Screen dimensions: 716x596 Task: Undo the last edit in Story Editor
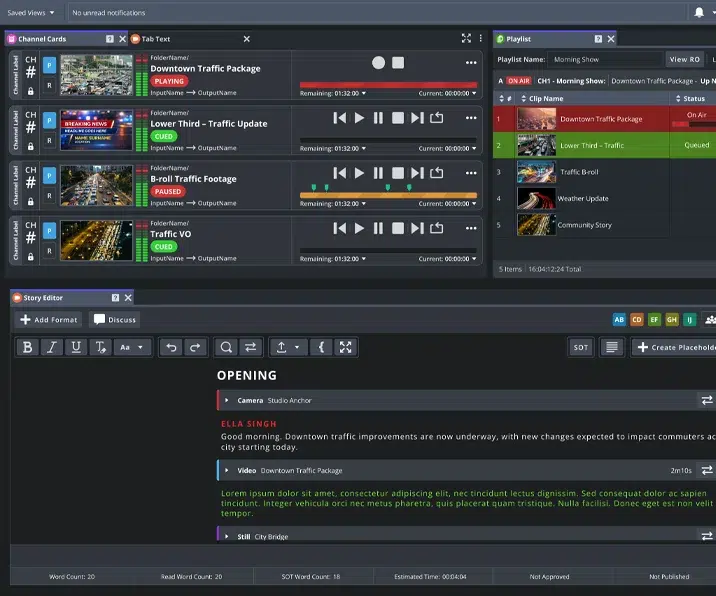pos(171,347)
